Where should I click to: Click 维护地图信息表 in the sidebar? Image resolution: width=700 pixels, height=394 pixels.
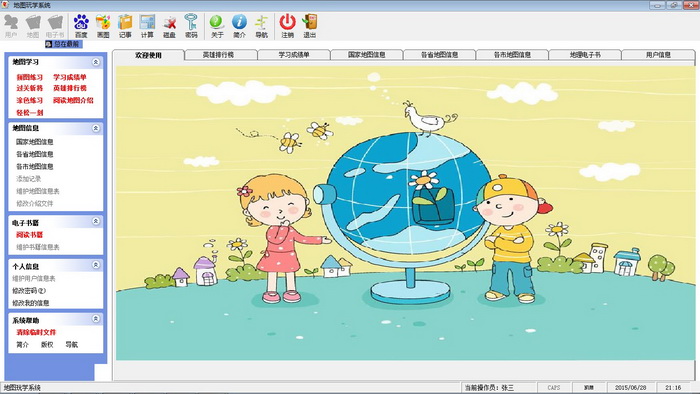[x=38, y=191]
